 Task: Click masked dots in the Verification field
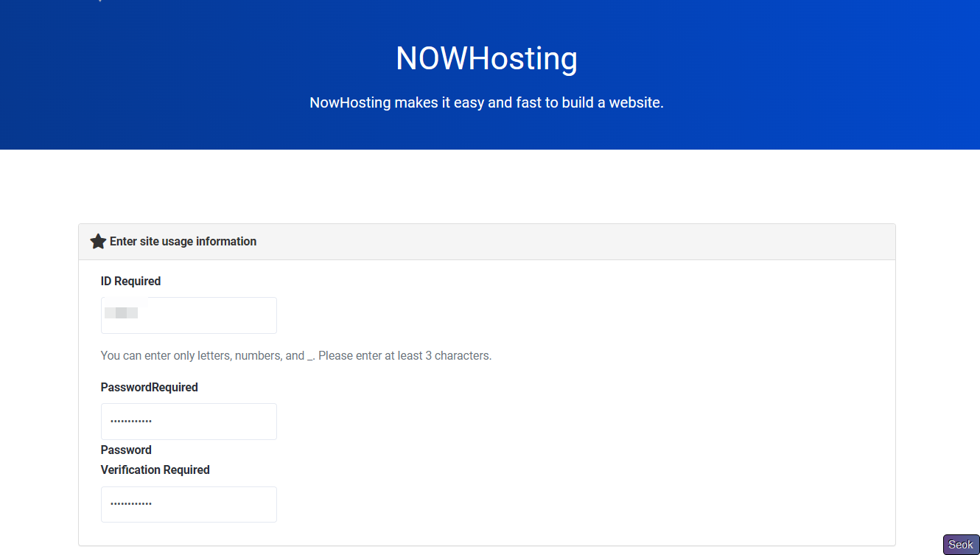[x=131, y=504]
